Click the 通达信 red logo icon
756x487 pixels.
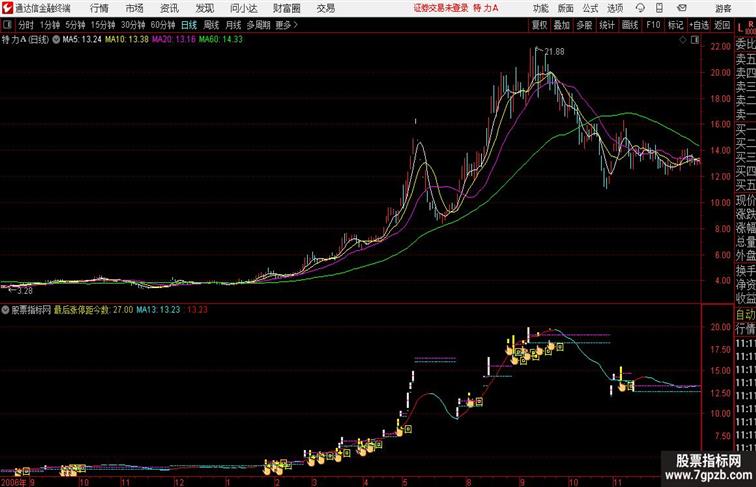[7, 8]
